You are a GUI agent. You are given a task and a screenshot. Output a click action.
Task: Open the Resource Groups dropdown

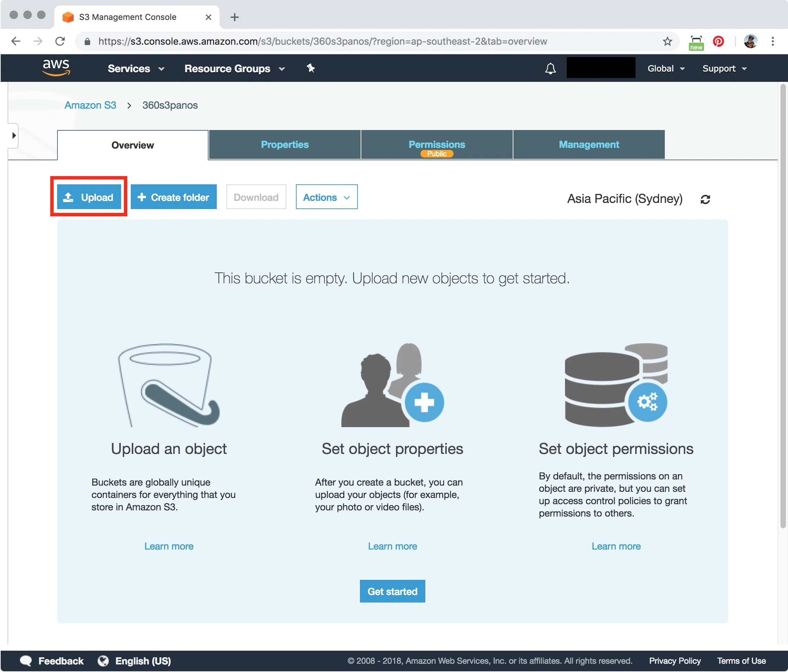[235, 68]
